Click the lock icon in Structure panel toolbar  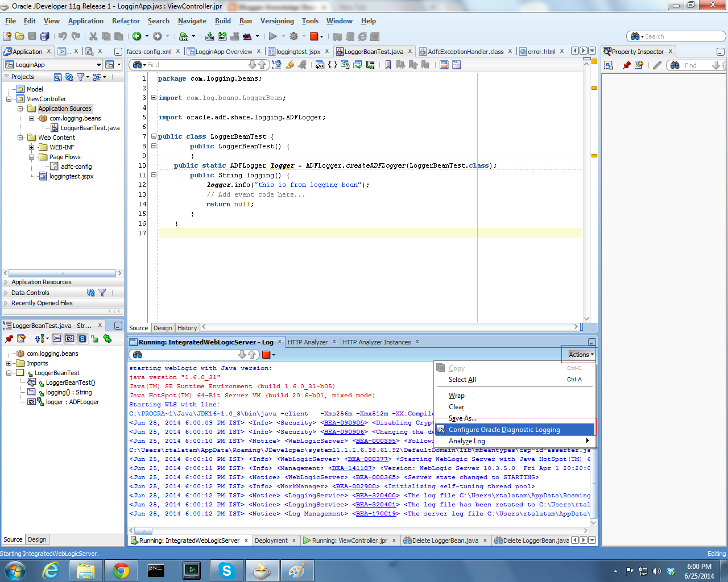pos(94,339)
